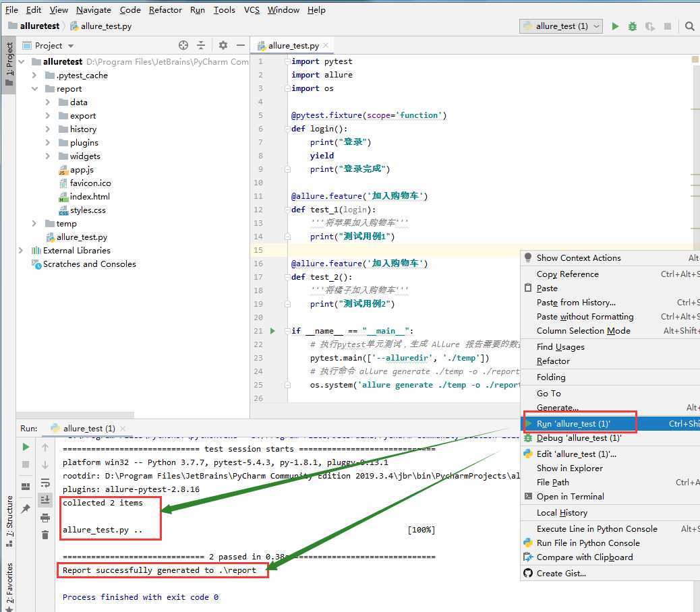Expand the data folder
Image resolution: width=700 pixels, height=612 pixels.
coord(48,102)
